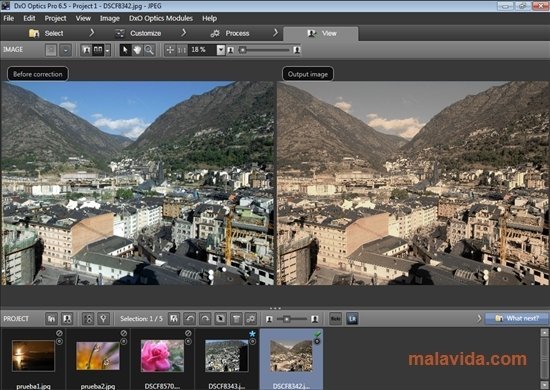Set zoom to 1:1 actual size

(182, 50)
